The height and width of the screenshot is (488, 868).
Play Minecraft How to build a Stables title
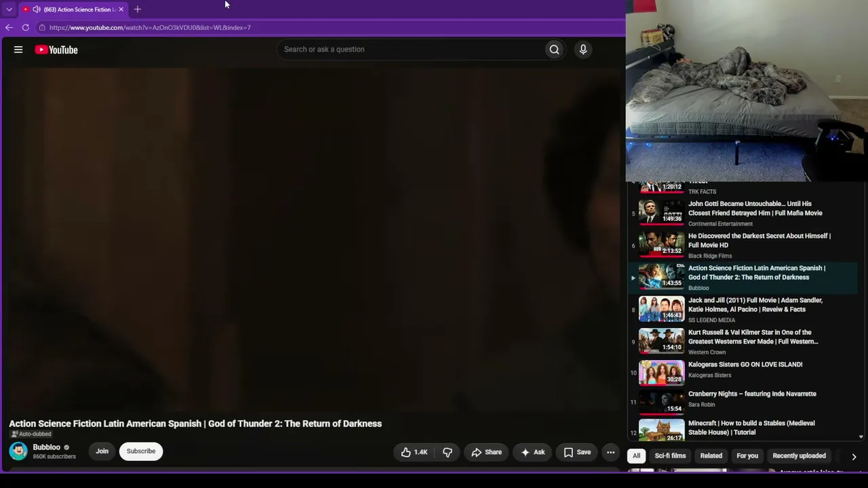click(751, 428)
